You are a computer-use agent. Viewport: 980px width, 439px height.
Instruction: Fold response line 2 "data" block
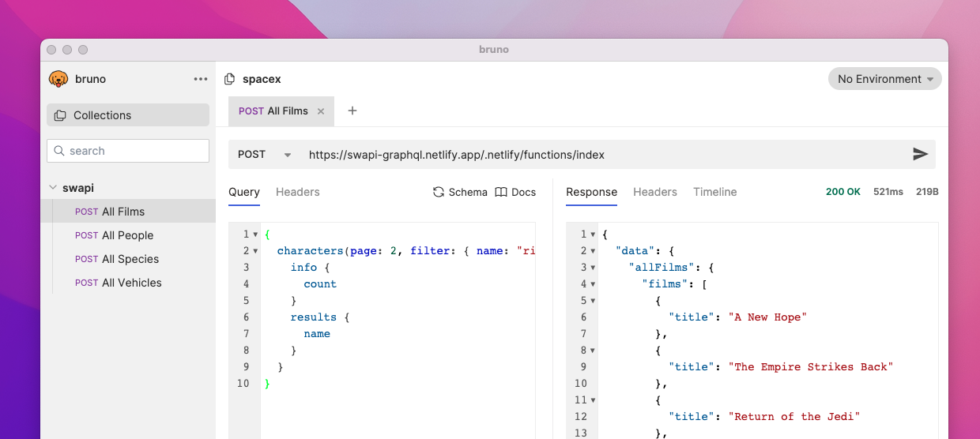click(x=593, y=251)
